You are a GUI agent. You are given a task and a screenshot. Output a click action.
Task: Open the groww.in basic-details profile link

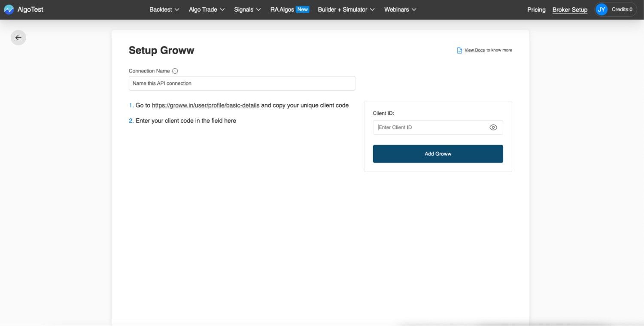(206, 106)
